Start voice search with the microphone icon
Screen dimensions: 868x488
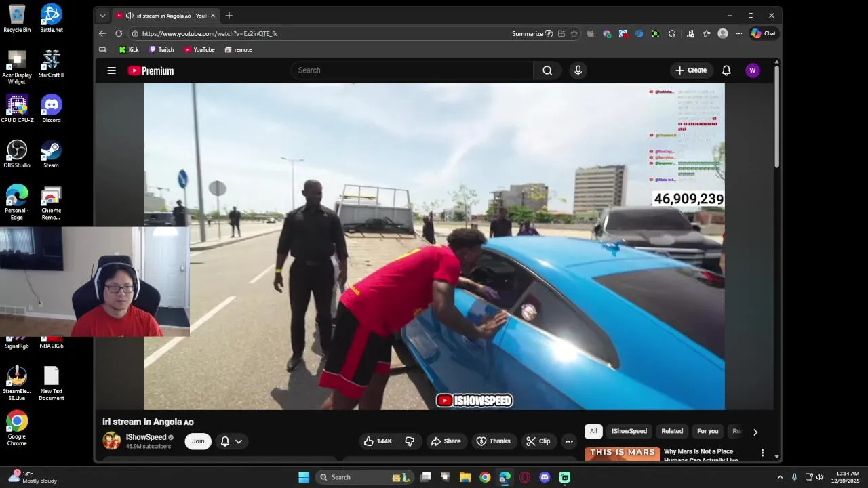[578, 70]
